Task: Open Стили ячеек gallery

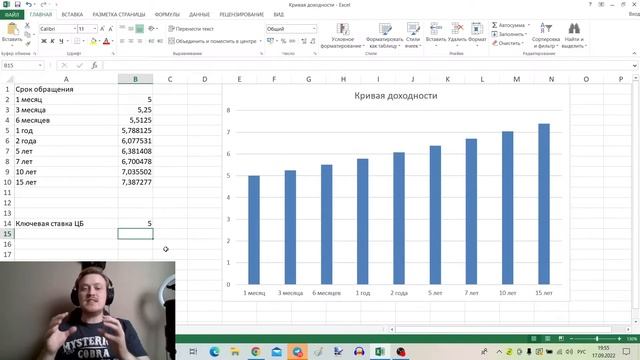Action: pyautogui.click(x=413, y=36)
